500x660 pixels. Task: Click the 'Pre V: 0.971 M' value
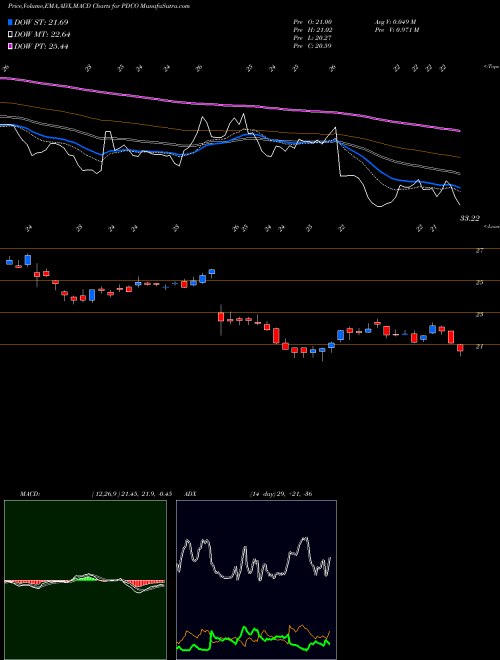pyautogui.click(x=397, y=29)
